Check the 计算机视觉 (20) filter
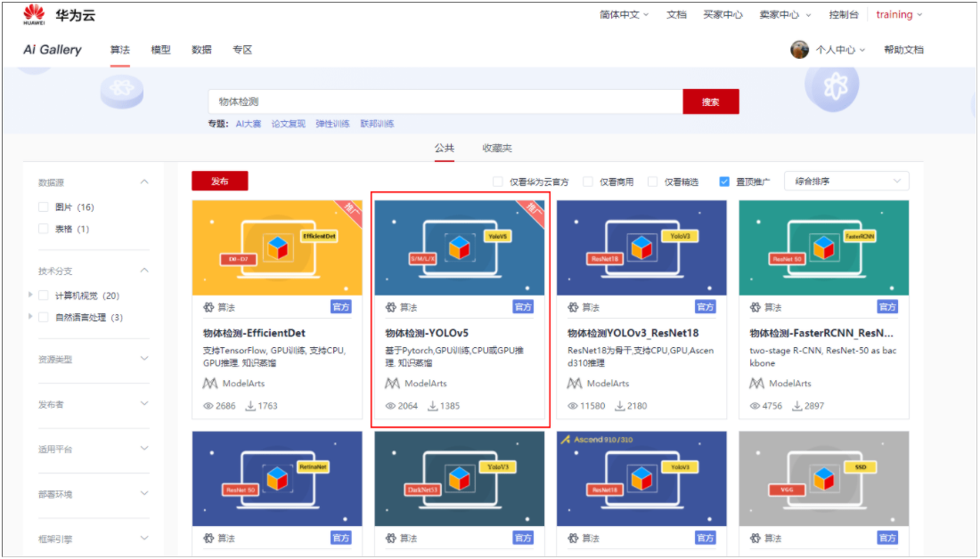 pos(43,296)
